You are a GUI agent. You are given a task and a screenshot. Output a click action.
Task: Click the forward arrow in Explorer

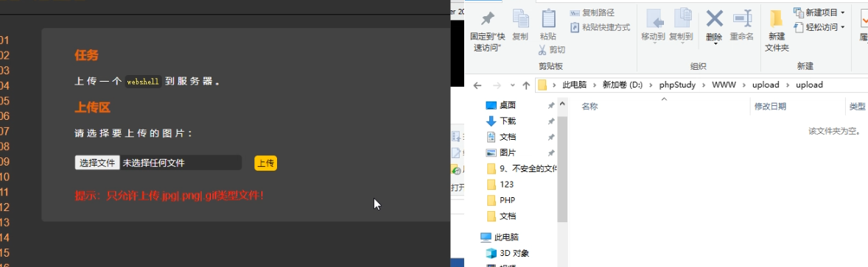click(497, 85)
